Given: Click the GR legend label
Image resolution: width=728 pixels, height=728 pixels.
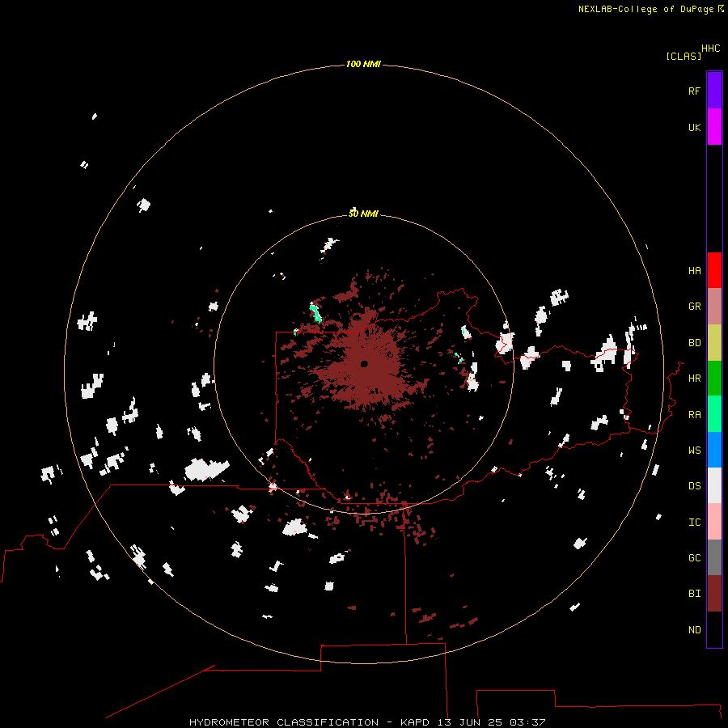Looking at the screenshot, I should pyautogui.click(x=694, y=307).
